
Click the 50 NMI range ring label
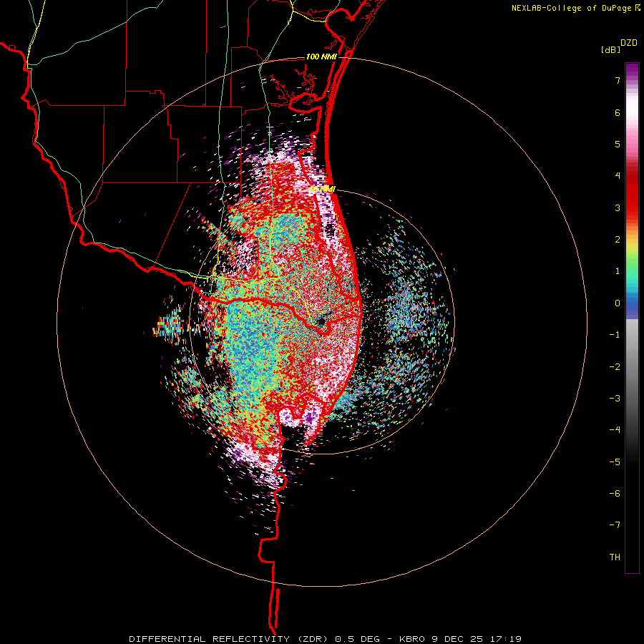pos(323,190)
